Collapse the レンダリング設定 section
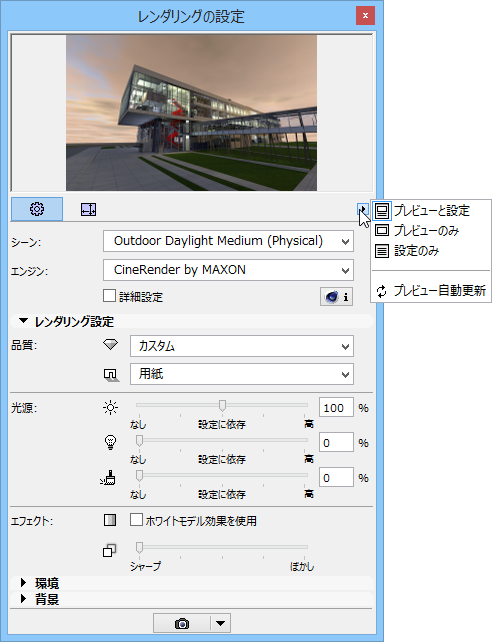The image size is (492, 642). (x=24, y=321)
